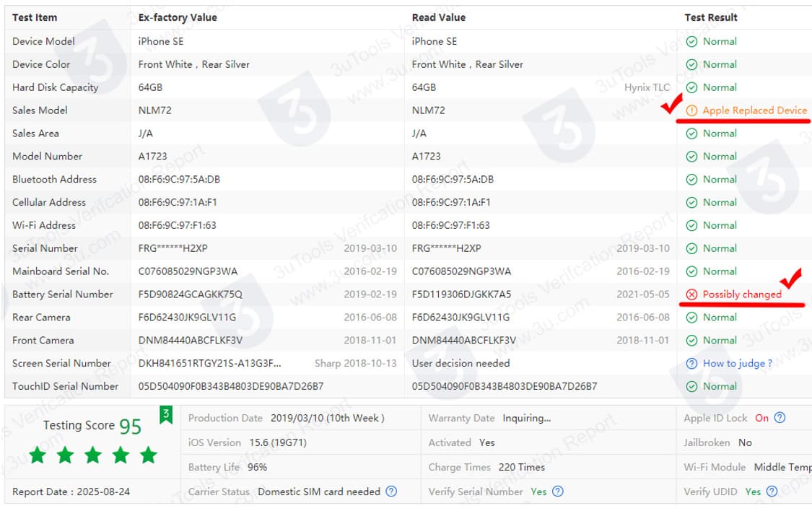The height and width of the screenshot is (511, 812).
Task: Click the Testing Score value 95
Action: coord(130,426)
